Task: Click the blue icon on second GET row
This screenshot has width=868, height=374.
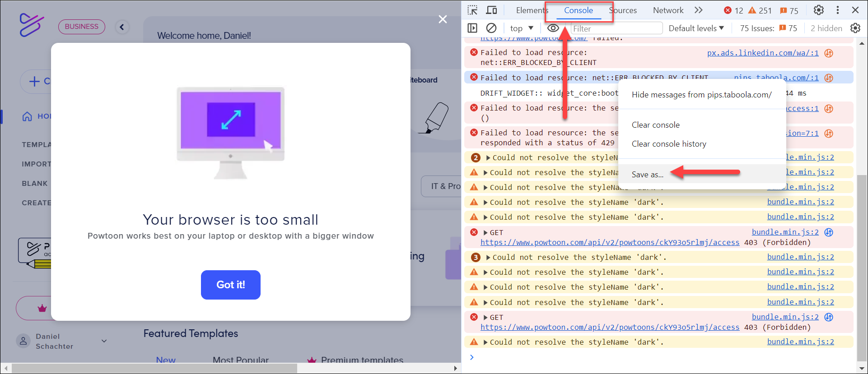Action: point(829,317)
